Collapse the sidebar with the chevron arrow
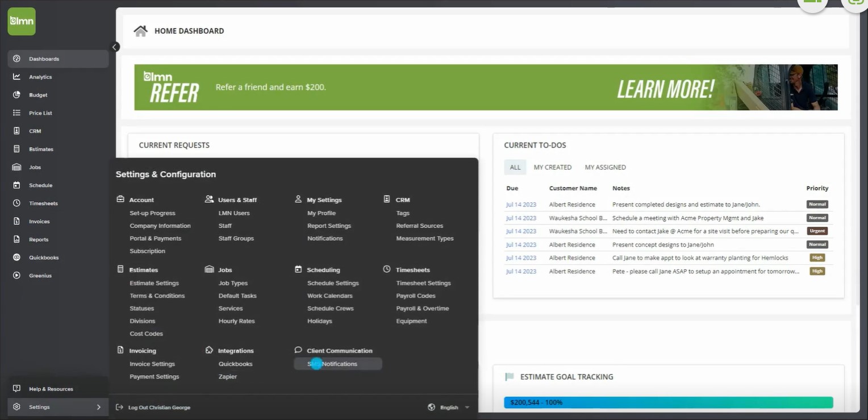Image resolution: width=868 pixels, height=420 pixels. [x=115, y=47]
